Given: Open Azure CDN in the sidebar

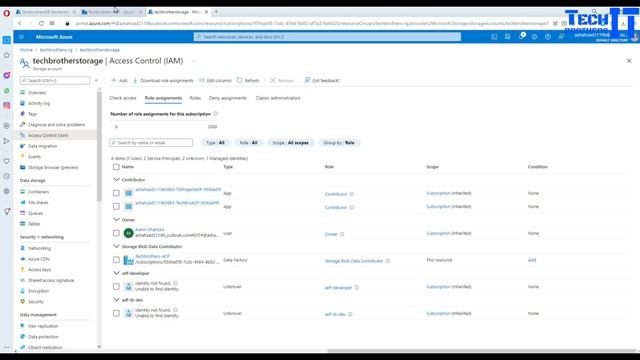Looking at the screenshot, I should pyautogui.click(x=39, y=259).
